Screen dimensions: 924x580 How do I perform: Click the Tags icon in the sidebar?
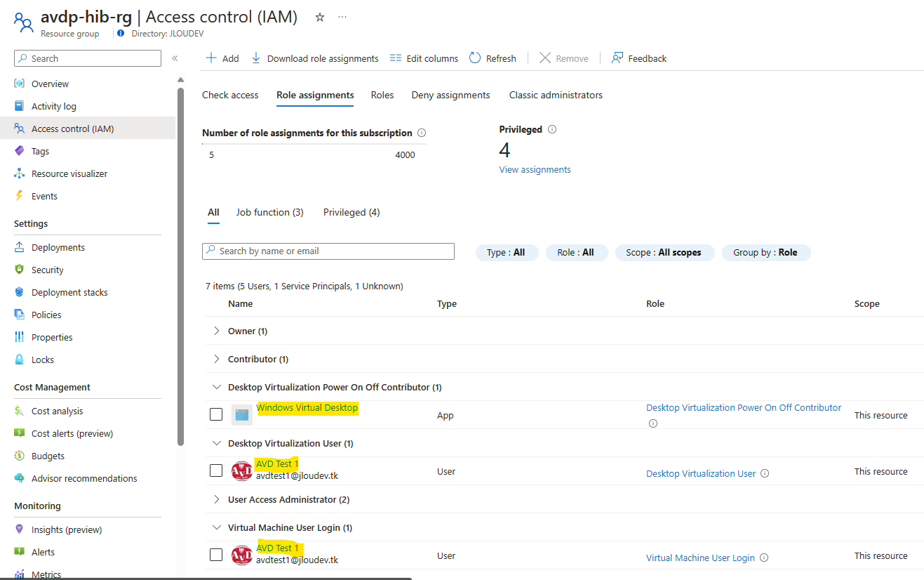pos(20,151)
